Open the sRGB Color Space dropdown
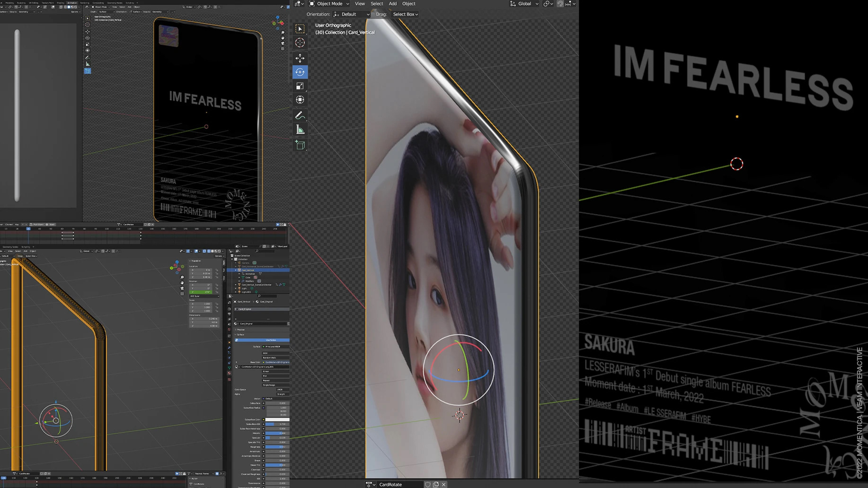The image size is (868, 488). (x=283, y=390)
